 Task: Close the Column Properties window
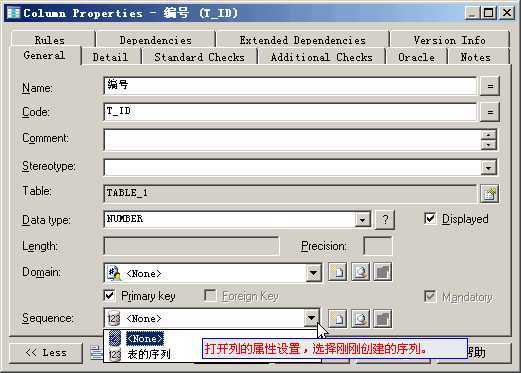[507, 13]
